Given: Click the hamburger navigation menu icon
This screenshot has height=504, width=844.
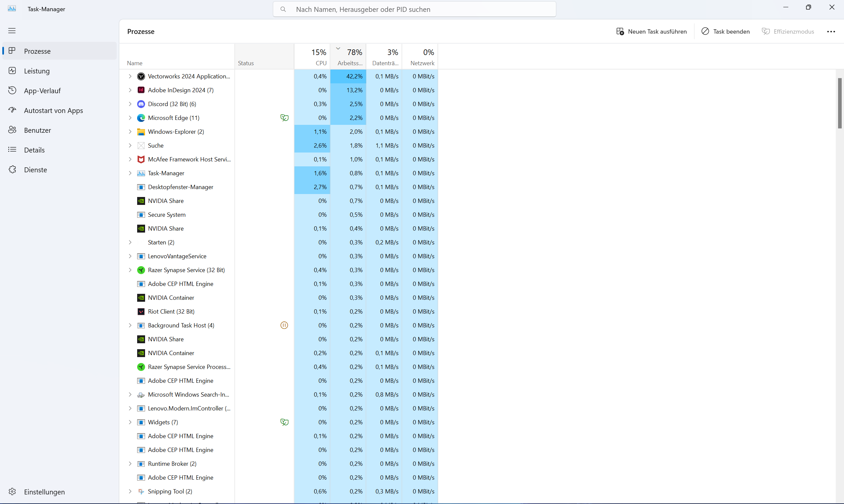Looking at the screenshot, I should pyautogui.click(x=12, y=31).
